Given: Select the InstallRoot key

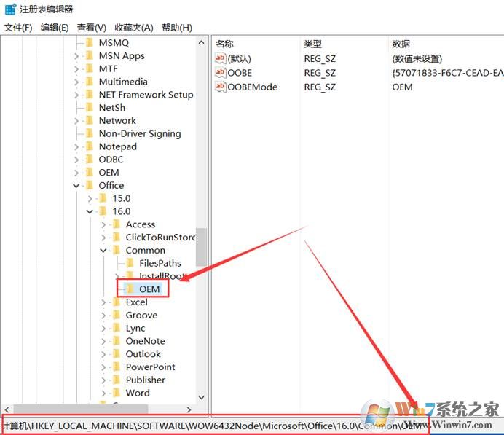Looking at the screenshot, I should tap(162, 276).
